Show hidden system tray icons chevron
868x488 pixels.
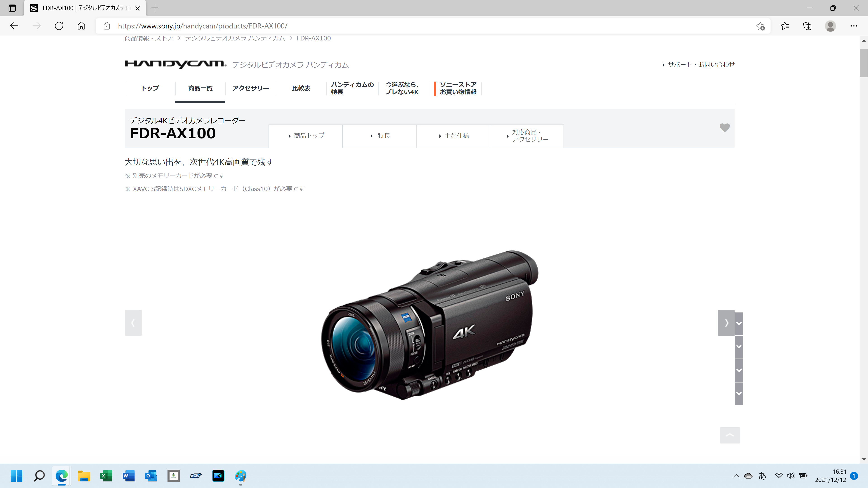pyautogui.click(x=736, y=476)
